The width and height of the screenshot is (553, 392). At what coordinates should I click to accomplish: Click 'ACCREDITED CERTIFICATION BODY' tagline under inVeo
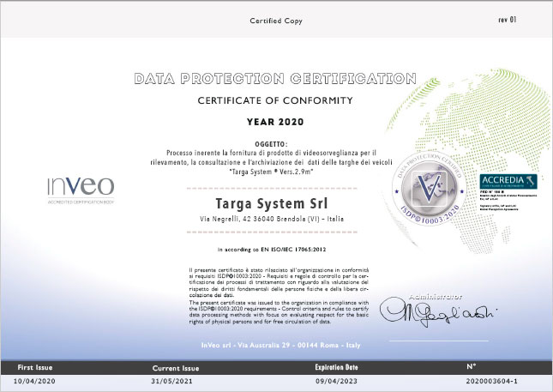point(81,202)
